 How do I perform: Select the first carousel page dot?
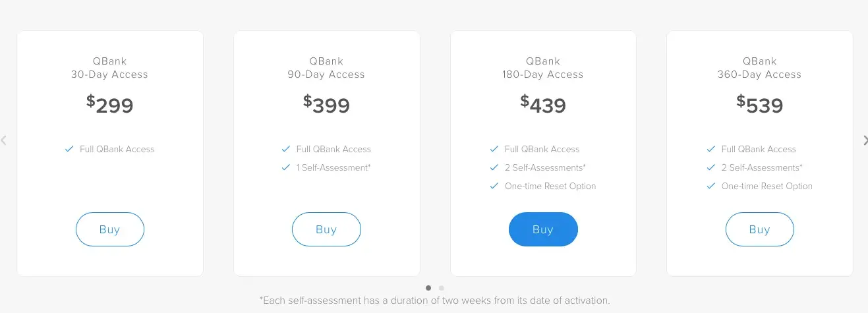(428, 288)
